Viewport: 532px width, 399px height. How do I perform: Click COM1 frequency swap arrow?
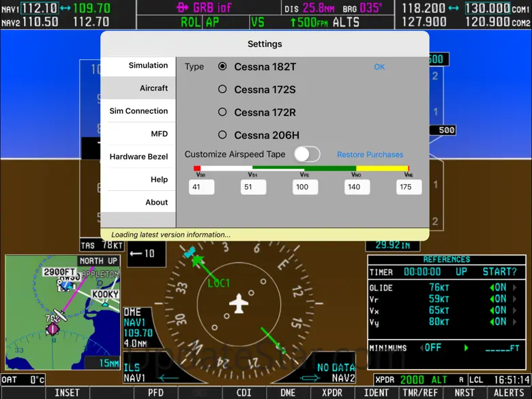(x=454, y=8)
